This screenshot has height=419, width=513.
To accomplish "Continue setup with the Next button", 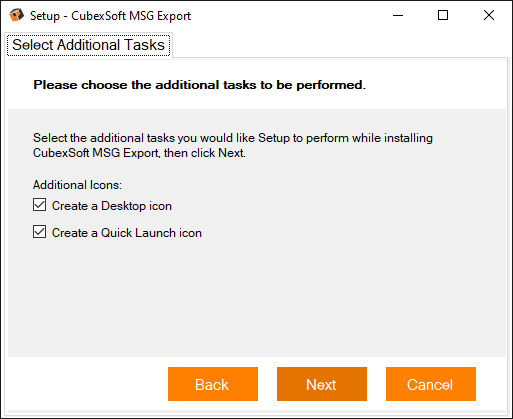I will click(322, 384).
